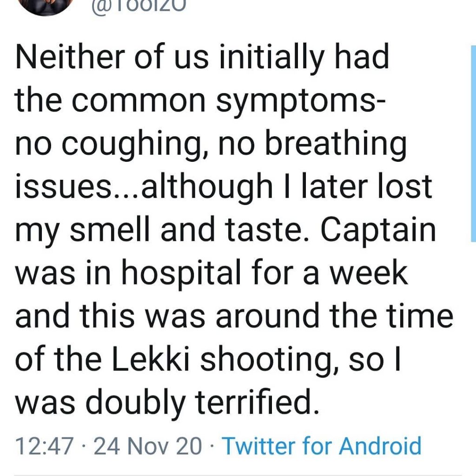Click the 12:47 tweet timestamp

click(x=44, y=446)
